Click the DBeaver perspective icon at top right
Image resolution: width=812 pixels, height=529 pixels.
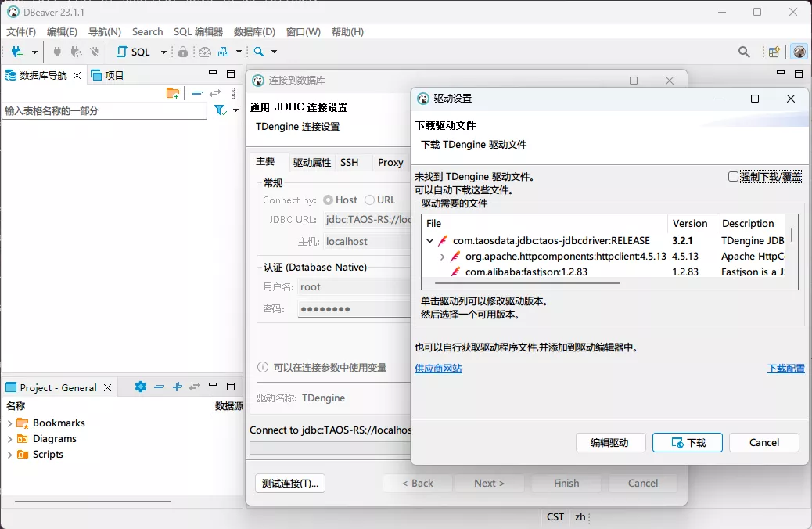(799, 52)
